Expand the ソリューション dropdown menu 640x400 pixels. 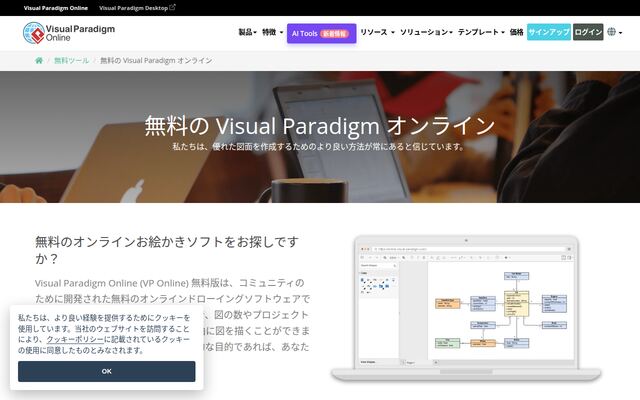tap(426, 32)
